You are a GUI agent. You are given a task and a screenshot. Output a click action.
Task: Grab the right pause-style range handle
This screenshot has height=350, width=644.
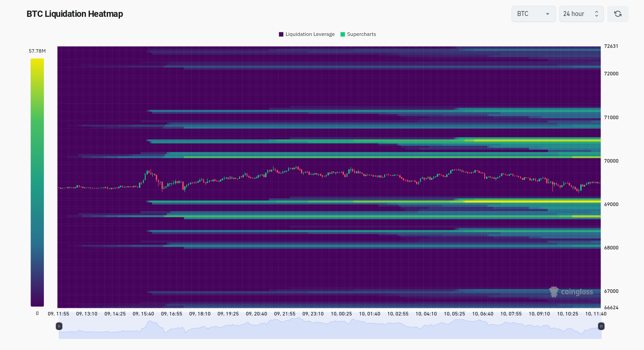coord(601,326)
